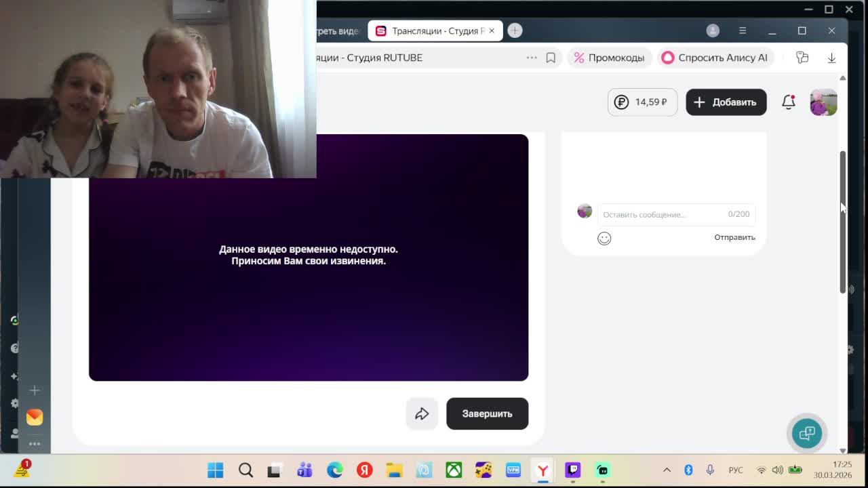Click the webcam overlay thumbnail
Image resolution: width=868 pixels, height=488 pixels.
coord(158,89)
